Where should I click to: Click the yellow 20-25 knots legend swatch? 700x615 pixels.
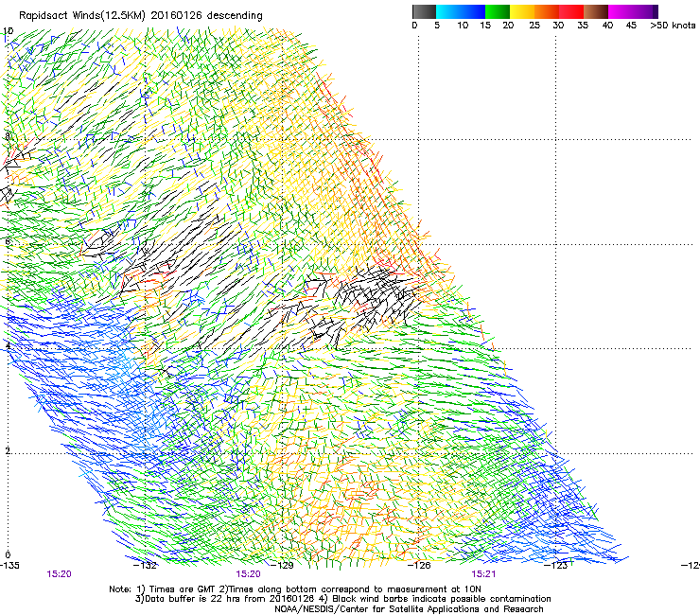pyautogui.click(x=522, y=11)
